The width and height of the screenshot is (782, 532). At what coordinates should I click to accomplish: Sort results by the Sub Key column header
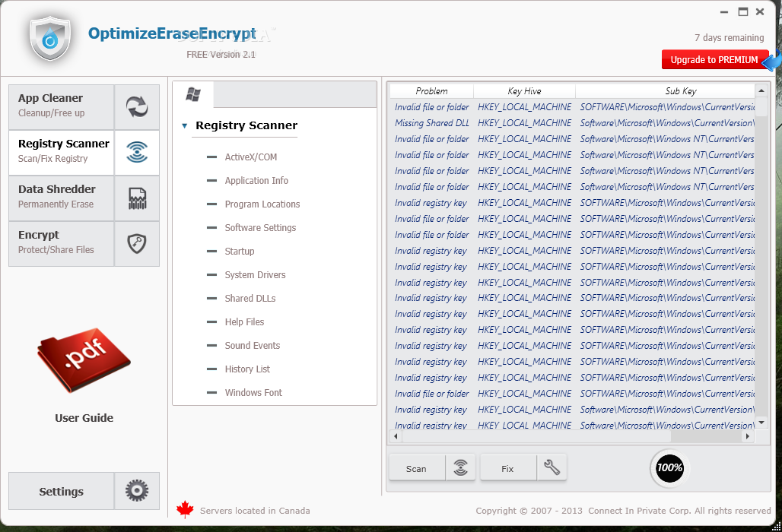pyautogui.click(x=666, y=91)
